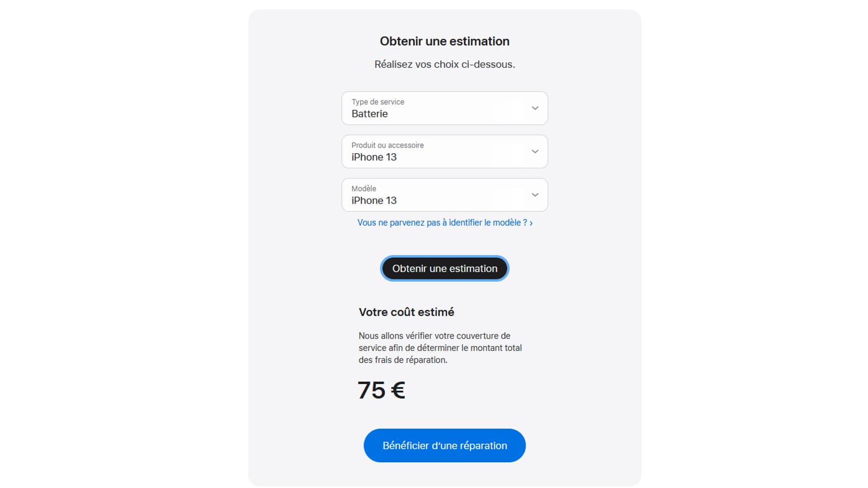Click the service coverage description text
The height and width of the screenshot is (488, 868).
[x=440, y=348]
